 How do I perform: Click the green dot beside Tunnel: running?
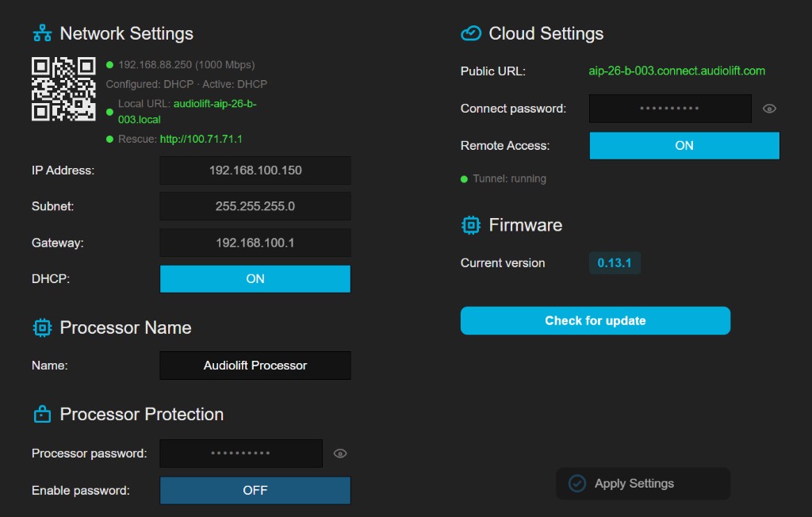pyautogui.click(x=464, y=179)
